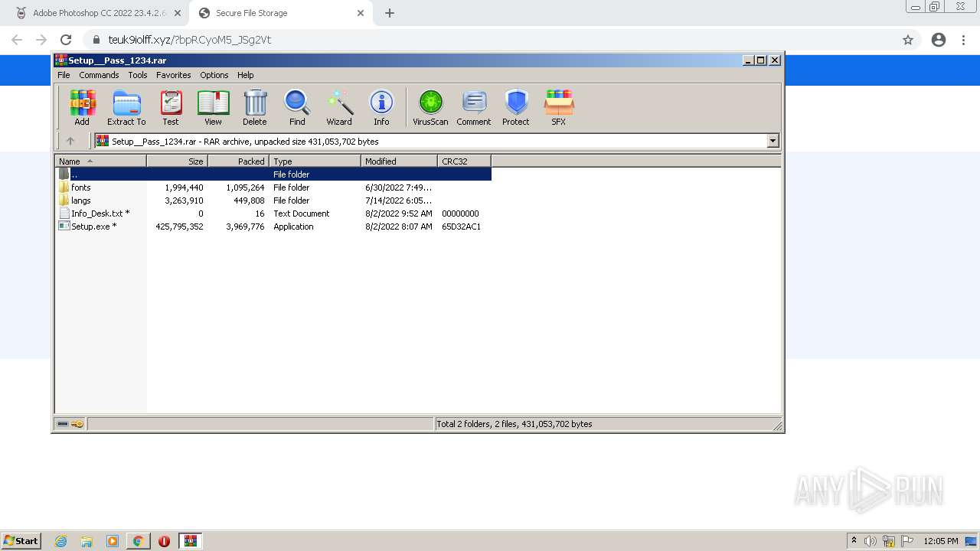Sort by the Size column header

click(177, 161)
